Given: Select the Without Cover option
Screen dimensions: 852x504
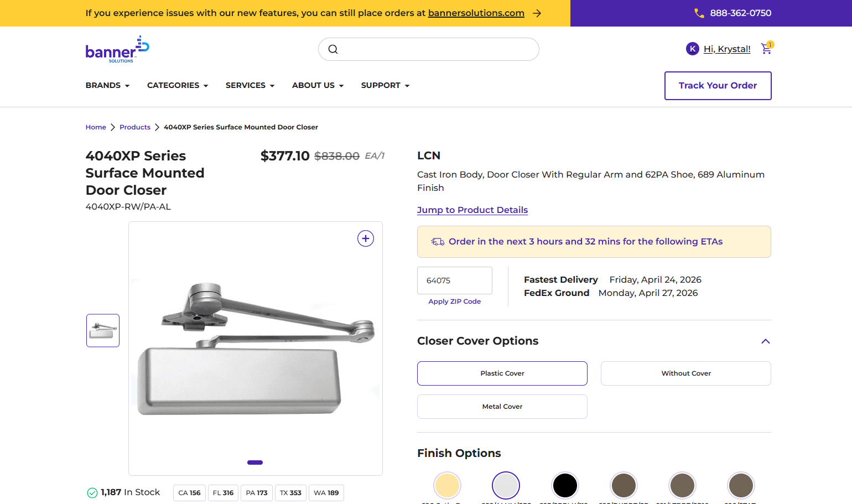Looking at the screenshot, I should pos(685,373).
